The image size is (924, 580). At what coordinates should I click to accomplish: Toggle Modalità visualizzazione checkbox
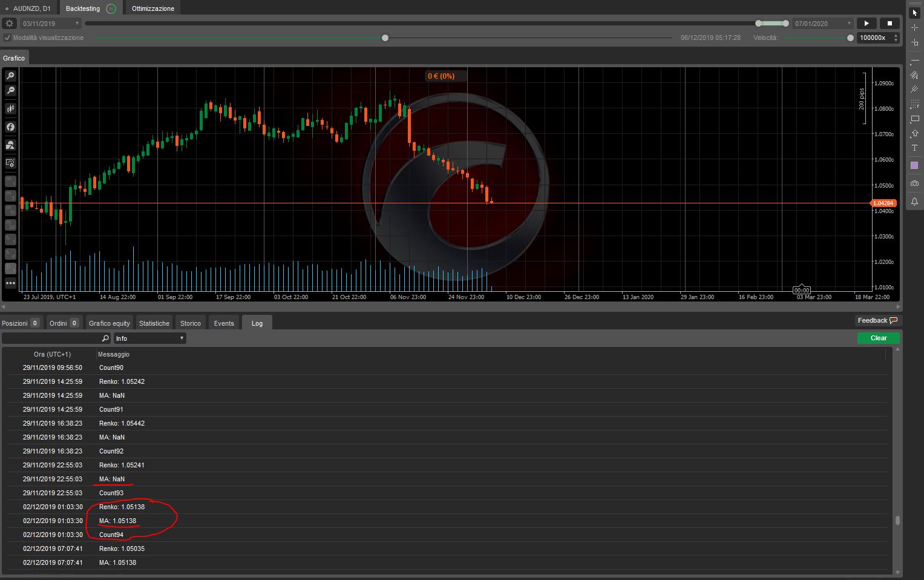[7, 38]
